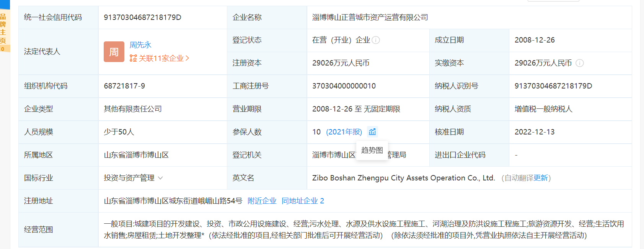The height and width of the screenshot is (249, 644).
Task: Expand the 投资与资产管理 industry dropdown arrow
Action: tap(160, 178)
